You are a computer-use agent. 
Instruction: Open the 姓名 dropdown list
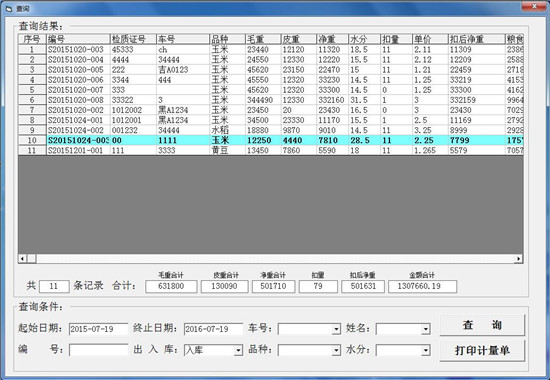click(425, 329)
